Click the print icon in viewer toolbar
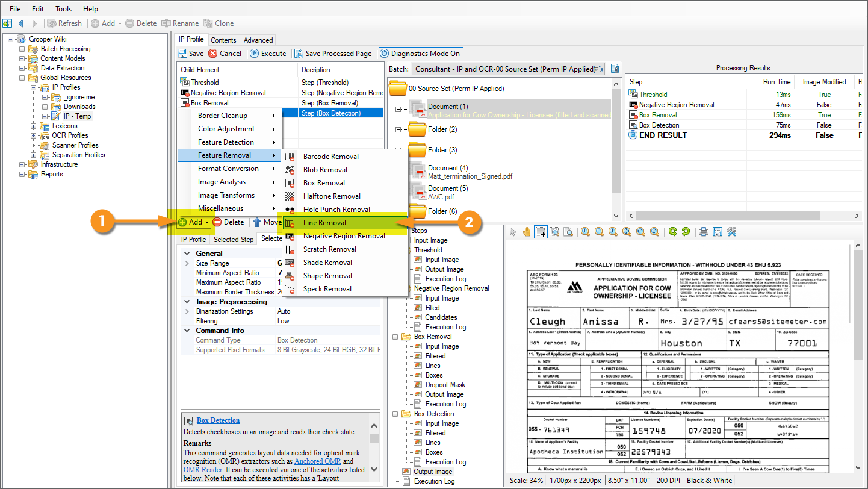Screen dimensions: 868x489 click(x=703, y=232)
